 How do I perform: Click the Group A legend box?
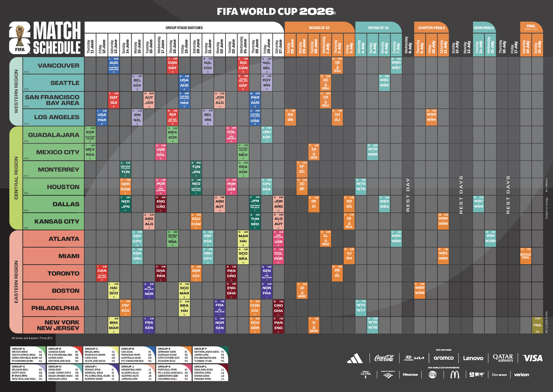[28, 355]
